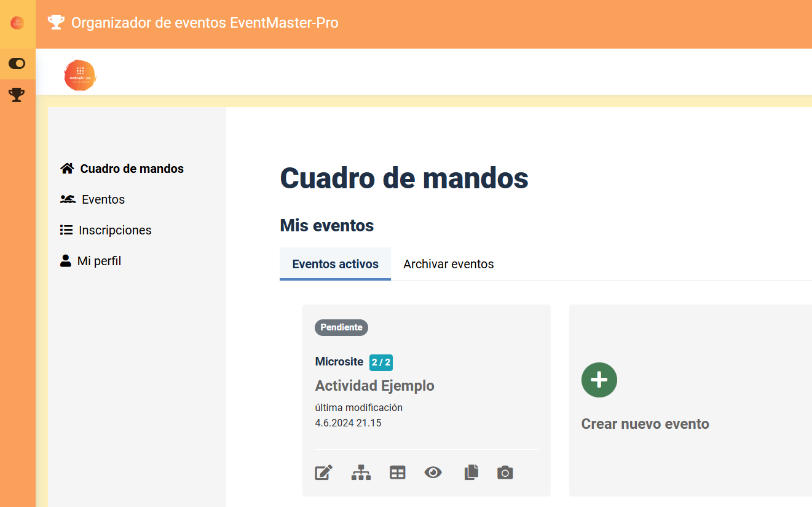Switch to the Archivar eventos tab
The width and height of the screenshot is (812, 507).
point(448,264)
